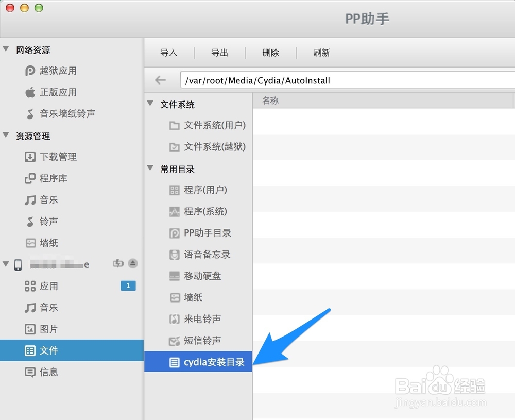Screen dimensions: 515x420
Task: Click the 语音备忘录 icon
Action: click(x=175, y=255)
